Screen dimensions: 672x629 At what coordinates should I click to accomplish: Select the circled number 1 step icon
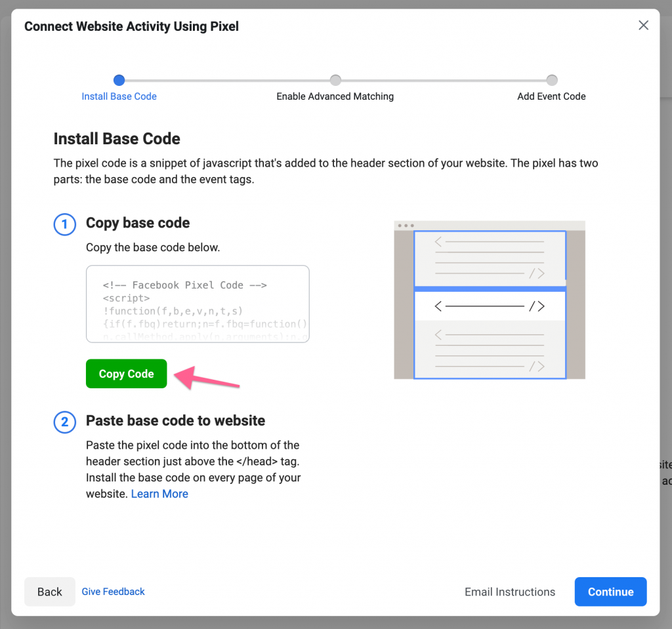64,225
